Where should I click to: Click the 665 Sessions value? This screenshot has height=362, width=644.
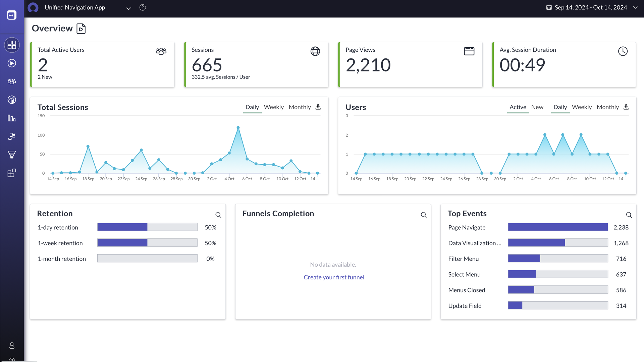click(207, 65)
